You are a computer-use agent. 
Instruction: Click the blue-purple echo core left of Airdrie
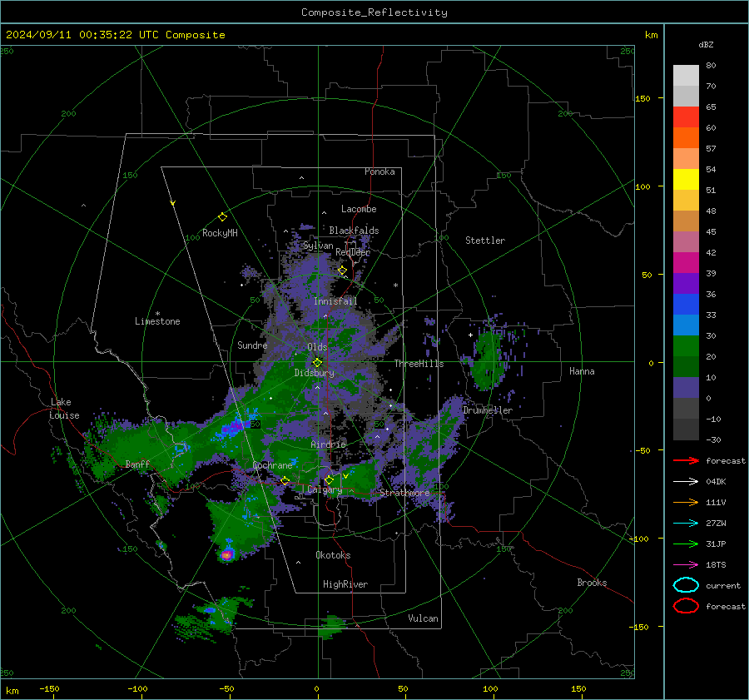point(233,426)
